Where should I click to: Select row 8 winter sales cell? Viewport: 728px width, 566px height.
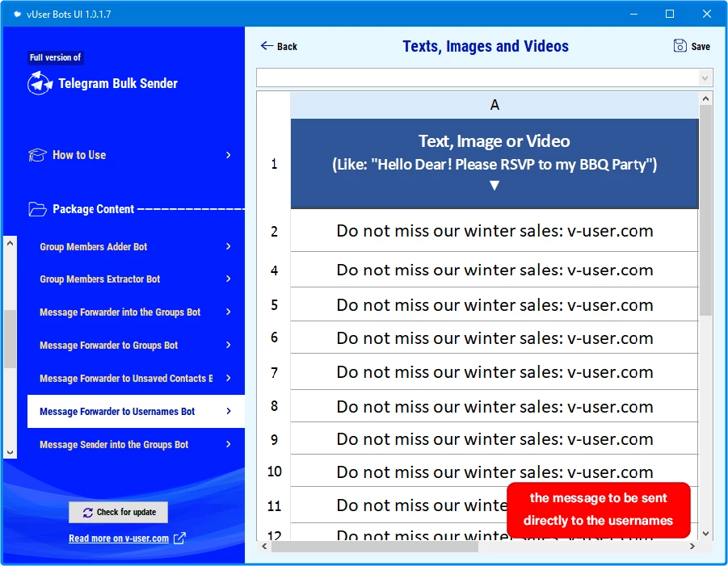[x=494, y=406]
